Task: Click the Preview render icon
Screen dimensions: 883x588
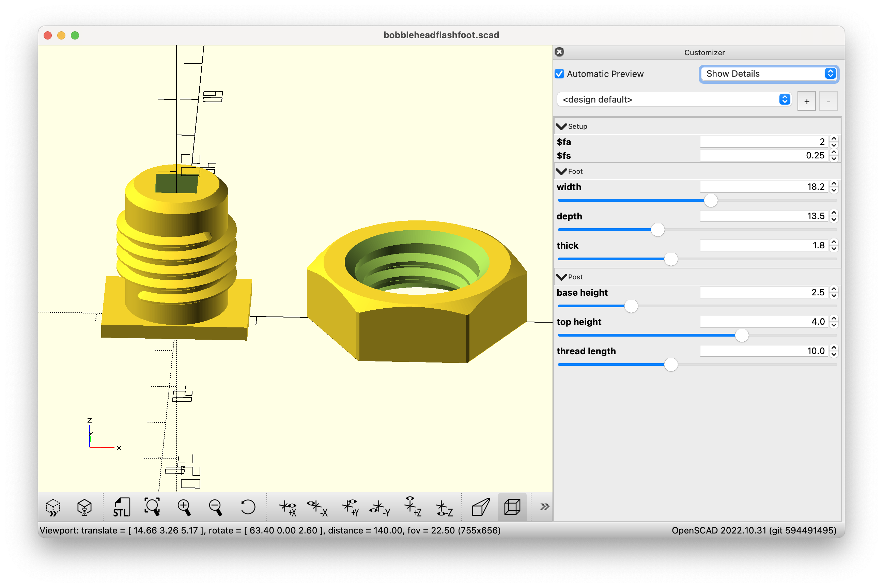Action: 53,507
